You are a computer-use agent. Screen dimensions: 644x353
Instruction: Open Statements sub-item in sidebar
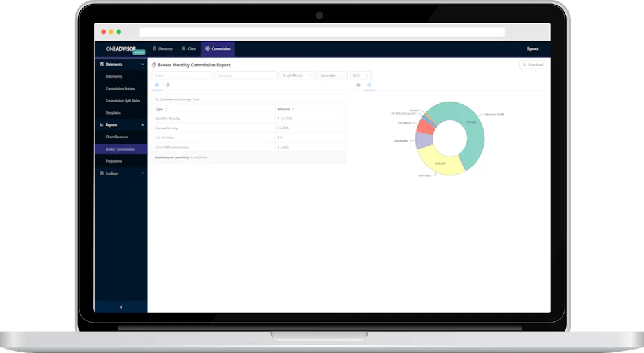[x=114, y=77]
